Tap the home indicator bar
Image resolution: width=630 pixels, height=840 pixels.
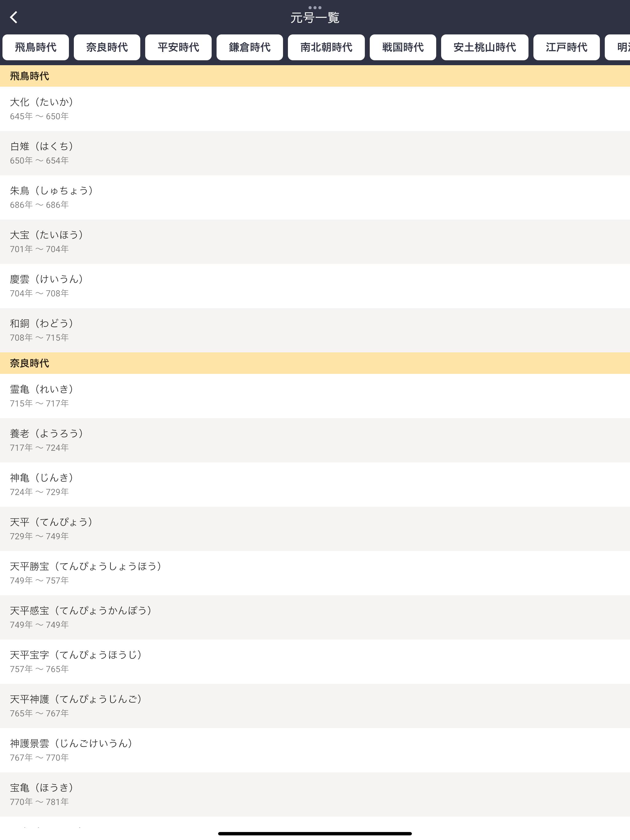315,834
